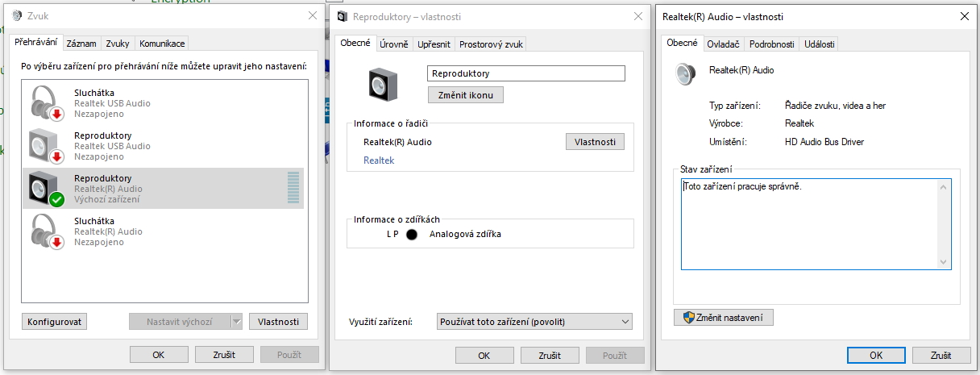Click the Reproduktory device name text field

[x=525, y=73]
